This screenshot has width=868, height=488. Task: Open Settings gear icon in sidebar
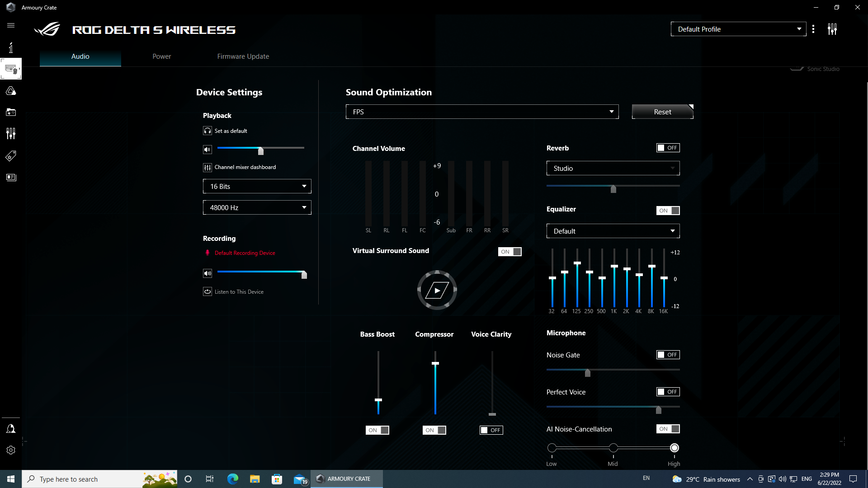tap(11, 450)
